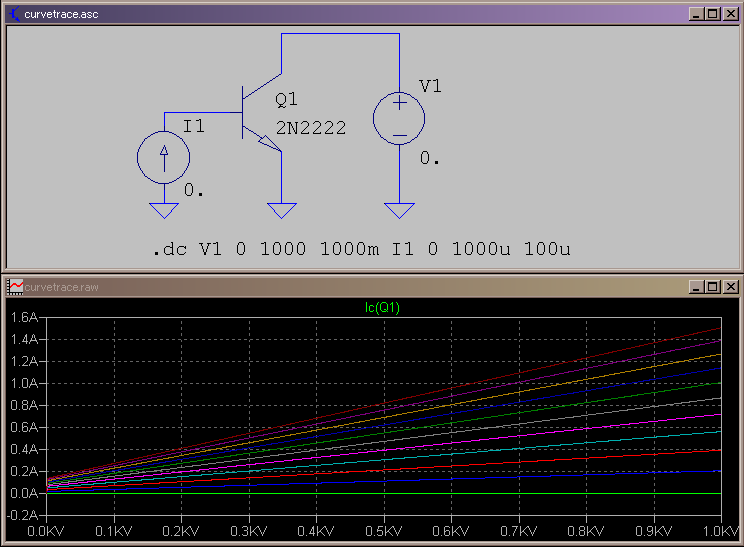Click the Ic(Q1) trace label

tap(382, 308)
